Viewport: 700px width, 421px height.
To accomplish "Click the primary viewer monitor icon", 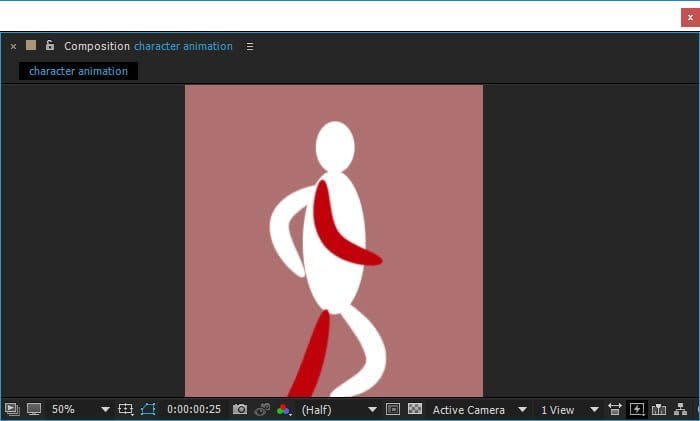I will (x=34, y=409).
